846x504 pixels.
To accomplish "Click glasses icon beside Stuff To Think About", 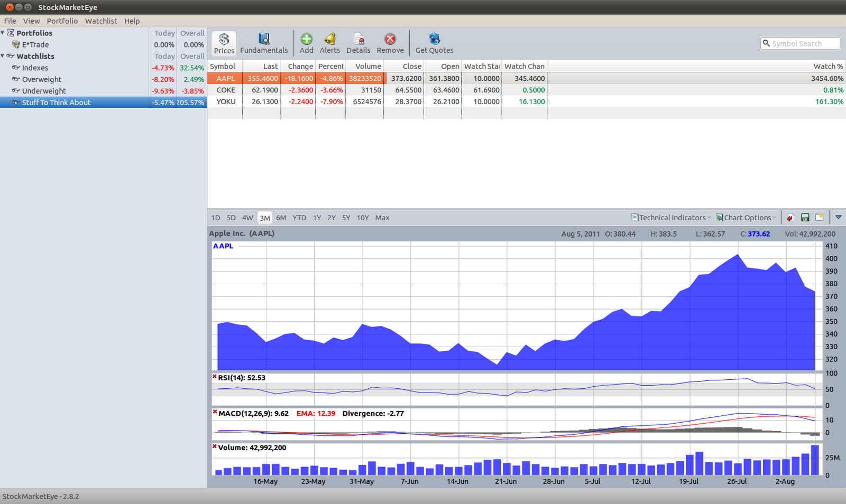I will pos(16,102).
